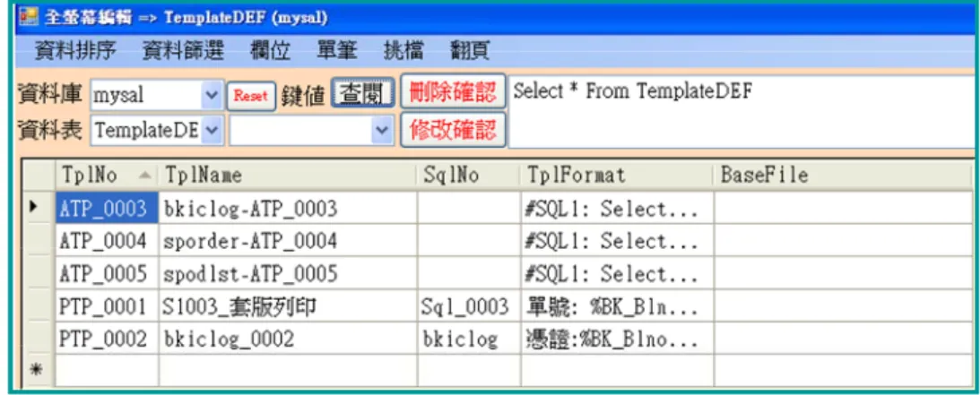Click the red Reset button
The image size is (980, 395).
pyautogui.click(x=251, y=96)
